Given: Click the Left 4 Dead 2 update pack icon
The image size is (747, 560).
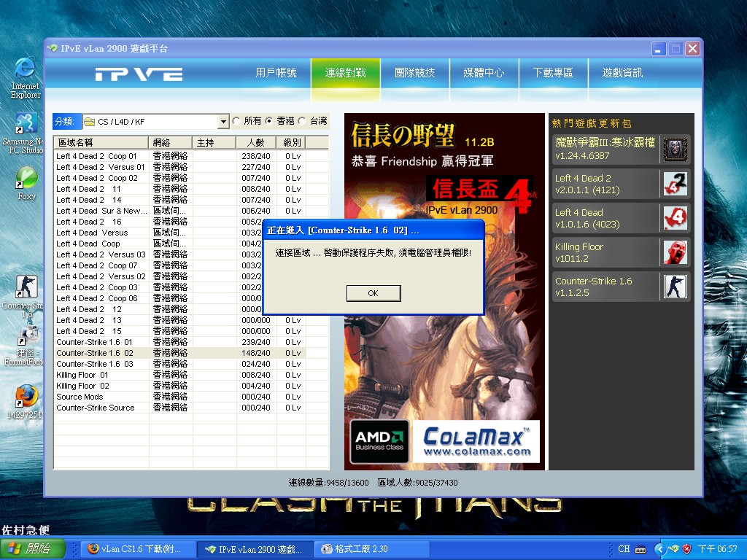Looking at the screenshot, I should coord(676,184).
